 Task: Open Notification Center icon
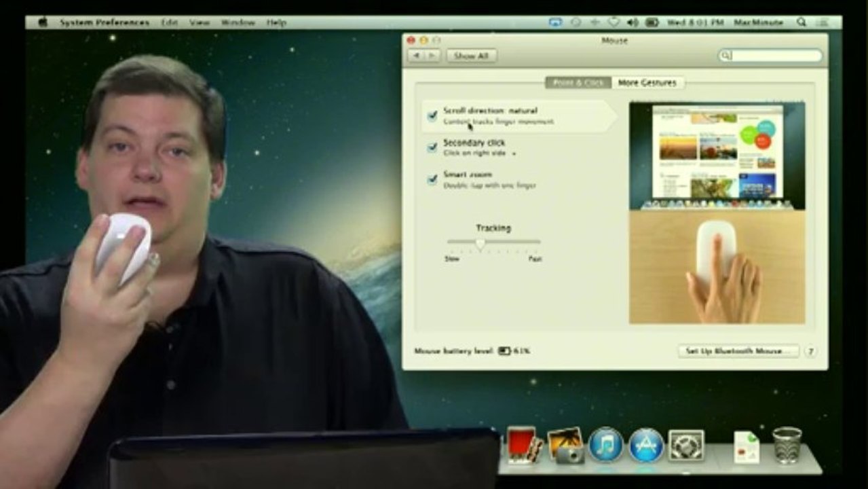click(x=821, y=22)
